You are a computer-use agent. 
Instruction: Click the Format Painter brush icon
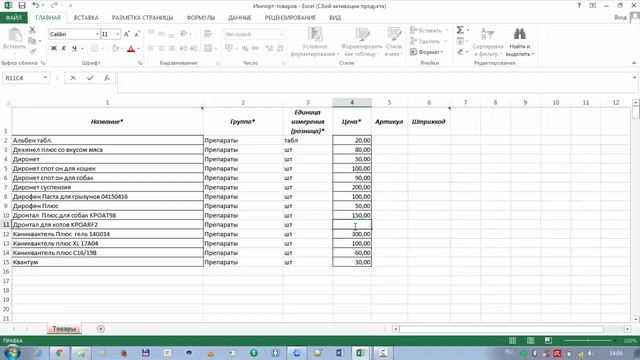click(32, 51)
